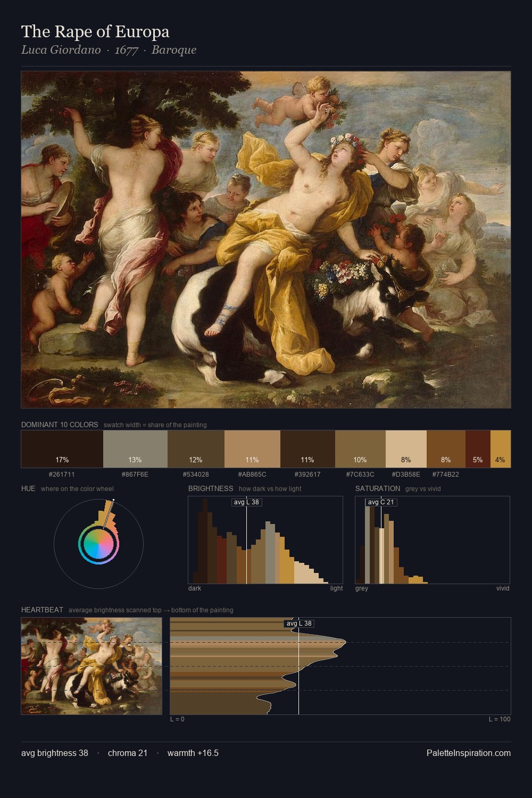Image resolution: width=532 pixels, height=798 pixels.
Task: Click the 'vivid' axis label under saturation
Action: (x=503, y=588)
